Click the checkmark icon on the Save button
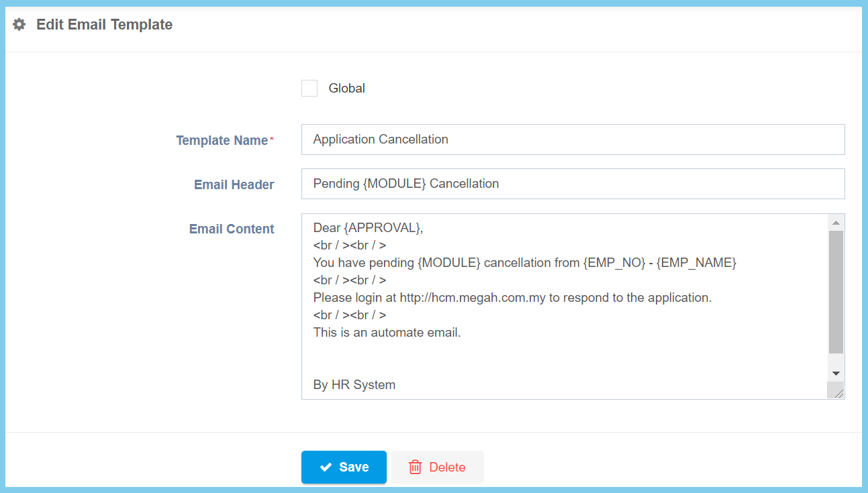The image size is (868, 493). tap(326, 468)
